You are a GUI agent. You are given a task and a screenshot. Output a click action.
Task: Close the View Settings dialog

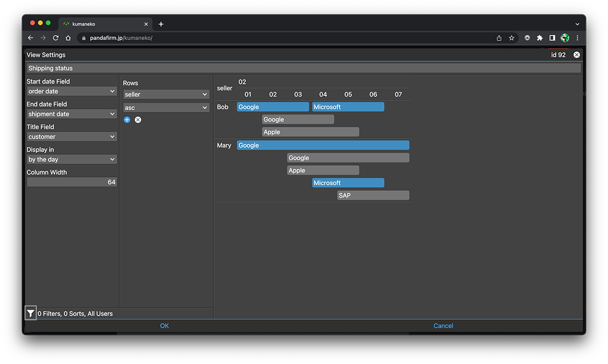click(x=577, y=55)
